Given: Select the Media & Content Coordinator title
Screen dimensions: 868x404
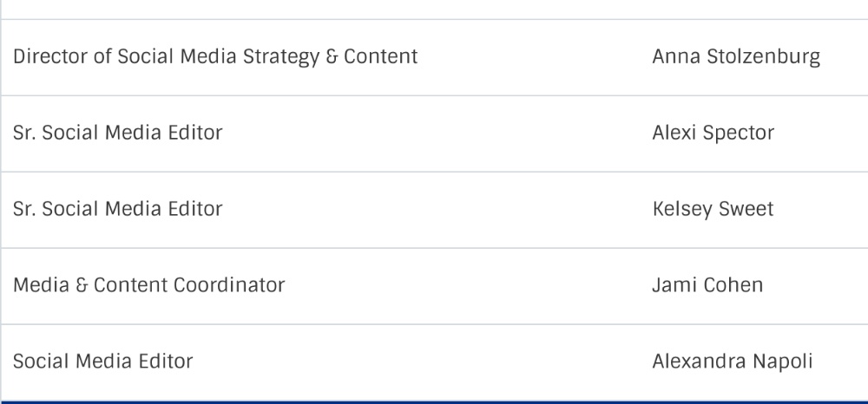Looking at the screenshot, I should [x=149, y=285].
